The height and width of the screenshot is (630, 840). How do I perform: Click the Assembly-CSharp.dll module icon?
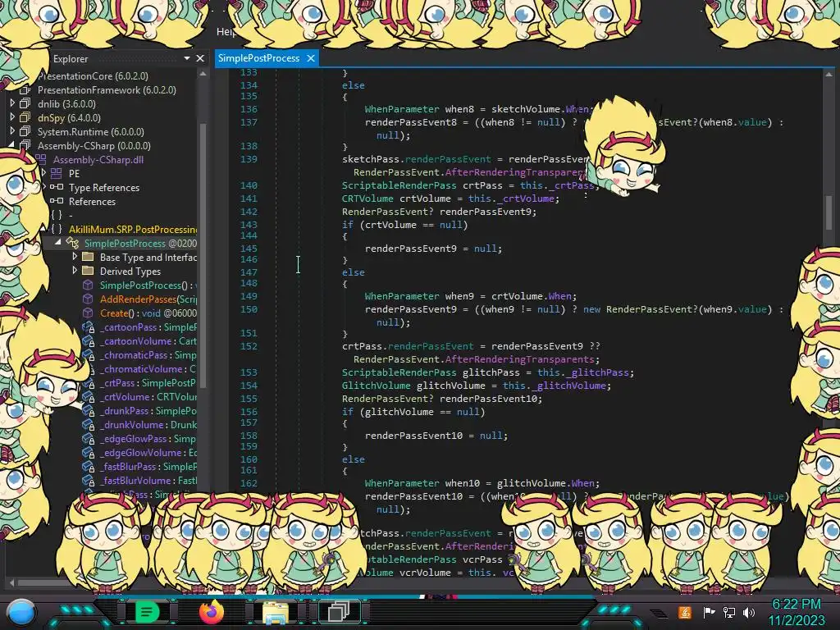(41, 159)
